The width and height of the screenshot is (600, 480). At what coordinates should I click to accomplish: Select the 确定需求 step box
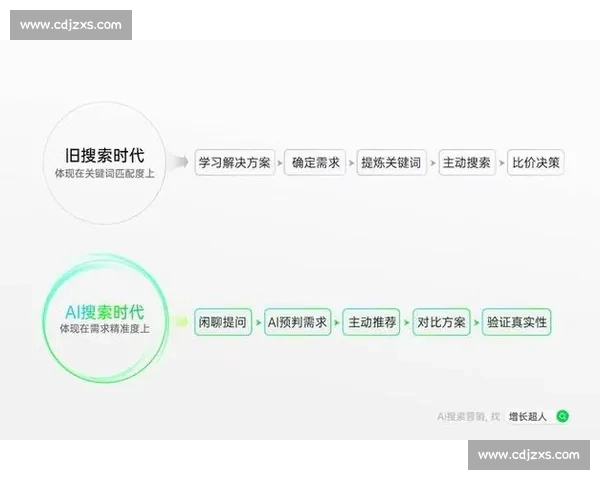coord(315,163)
